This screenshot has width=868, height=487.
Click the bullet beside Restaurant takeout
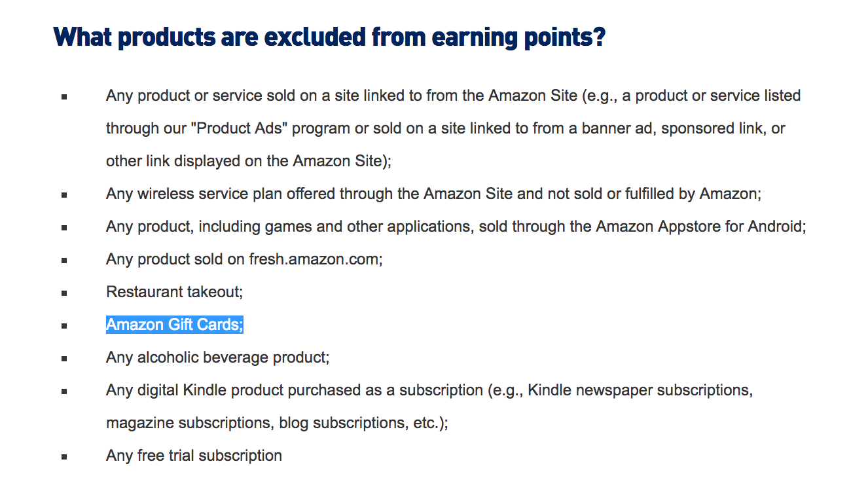click(x=64, y=293)
